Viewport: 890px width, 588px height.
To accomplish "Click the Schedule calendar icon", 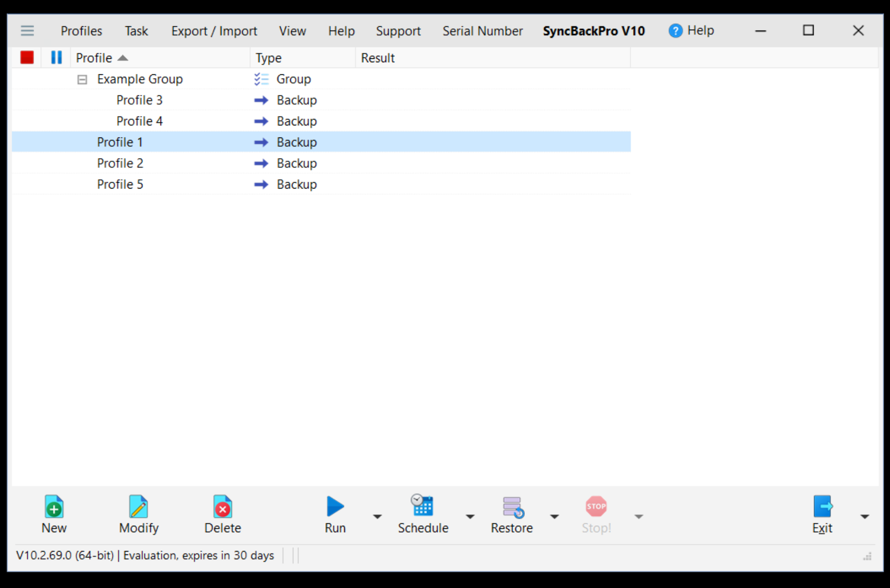I will pyautogui.click(x=422, y=505).
